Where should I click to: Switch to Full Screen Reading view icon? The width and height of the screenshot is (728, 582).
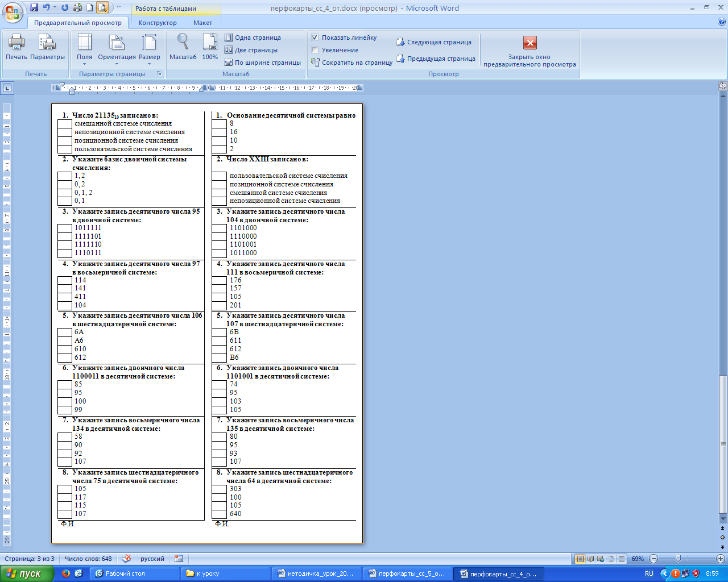tap(590, 559)
